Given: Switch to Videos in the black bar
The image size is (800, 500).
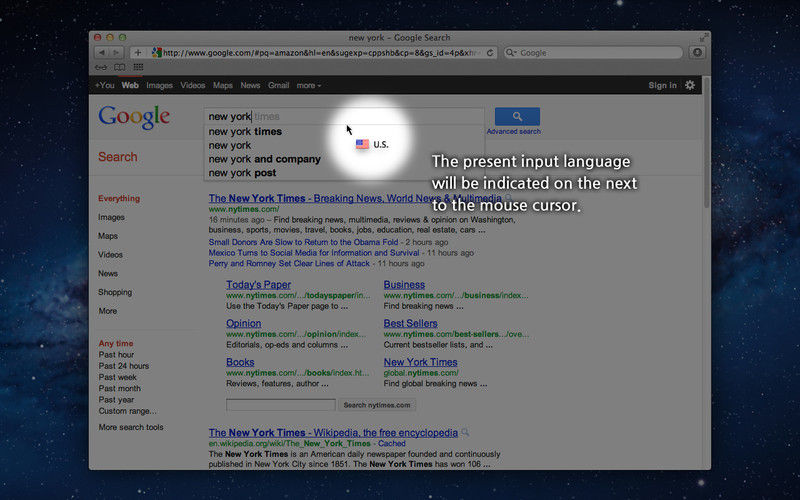Looking at the screenshot, I should (192, 85).
